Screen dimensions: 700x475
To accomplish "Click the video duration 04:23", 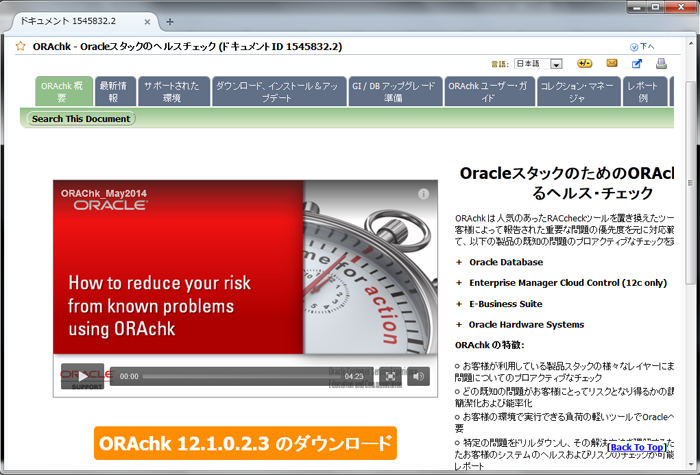I will pyautogui.click(x=354, y=376).
